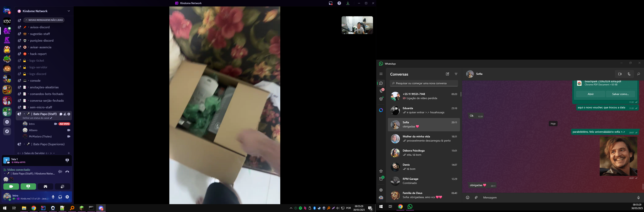644x212 pixels.
Task: Open WhatsApp starred messages icon
Action: [381, 171]
